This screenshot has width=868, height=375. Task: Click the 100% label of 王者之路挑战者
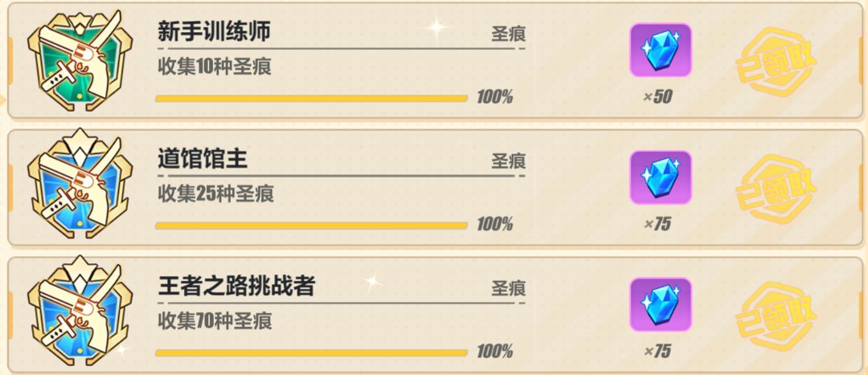[x=494, y=351]
